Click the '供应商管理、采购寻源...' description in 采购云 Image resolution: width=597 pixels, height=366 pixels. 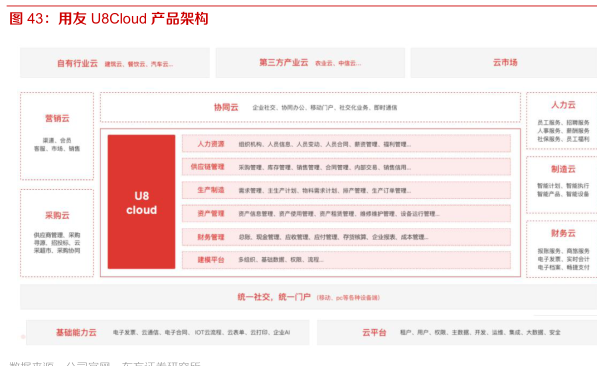coord(57,243)
